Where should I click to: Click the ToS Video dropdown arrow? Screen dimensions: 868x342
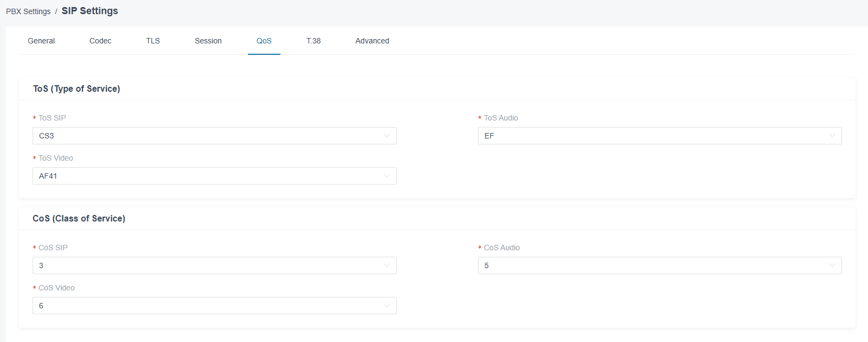coord(387,176)
